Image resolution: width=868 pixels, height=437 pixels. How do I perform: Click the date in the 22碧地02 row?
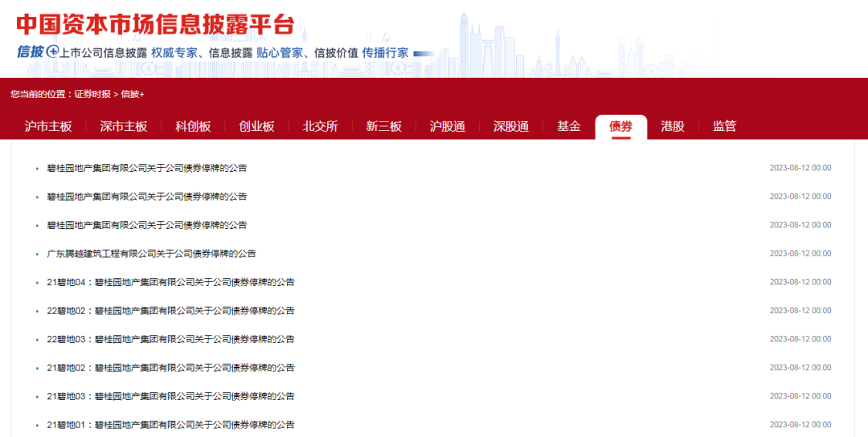(x=800, y=311)
